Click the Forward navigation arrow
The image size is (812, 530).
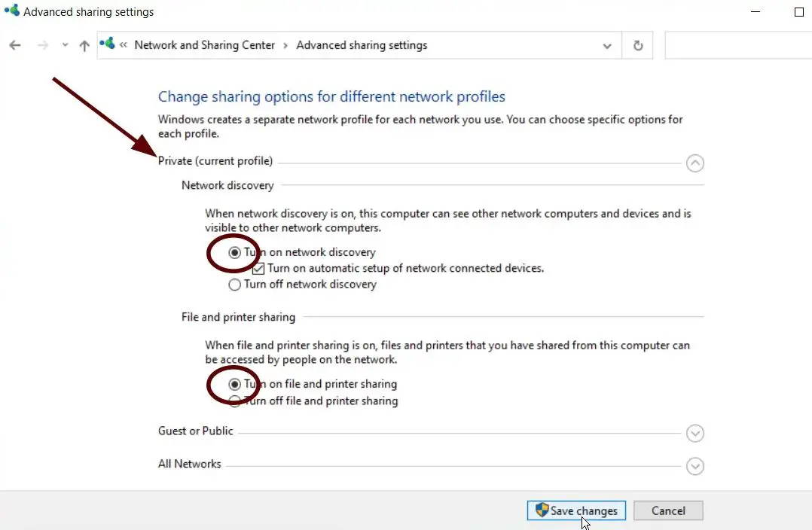pos(43,46)
